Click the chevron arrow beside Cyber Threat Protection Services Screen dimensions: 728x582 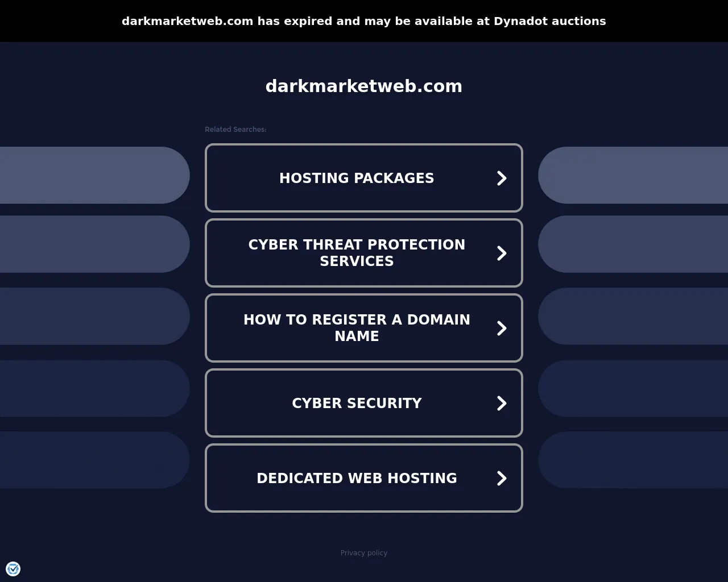pos(502,253)
